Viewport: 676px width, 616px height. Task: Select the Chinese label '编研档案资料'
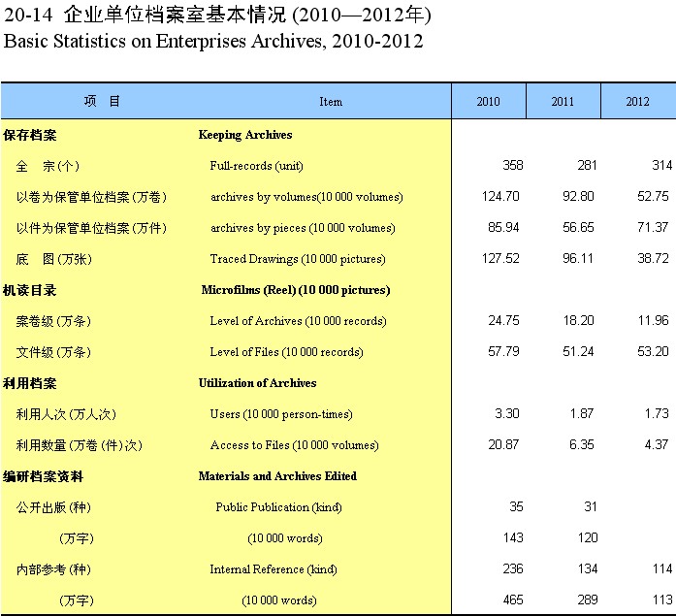43,476
